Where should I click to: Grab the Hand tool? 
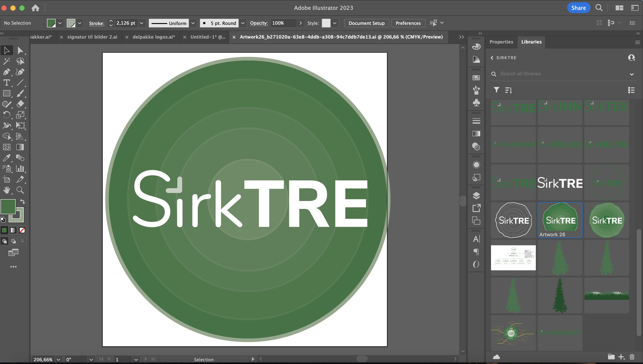click(x=7, y=190)
